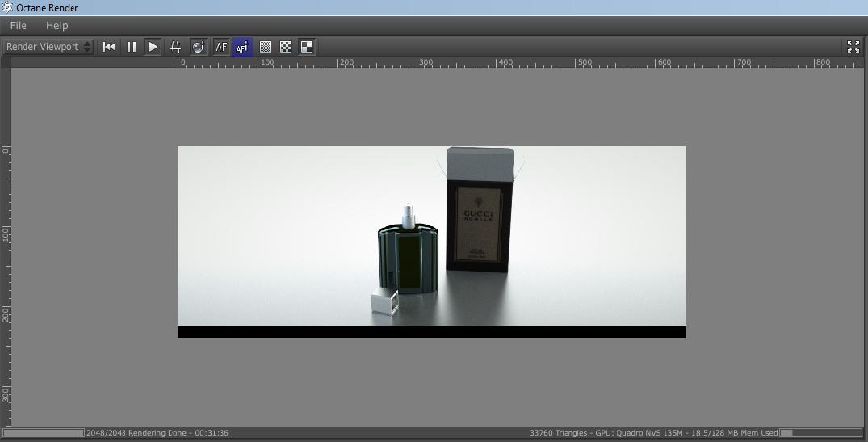This screenshot has width=868, height=442.
Task: Click the horizontal ruler at 400 mark
Action: 505,62
